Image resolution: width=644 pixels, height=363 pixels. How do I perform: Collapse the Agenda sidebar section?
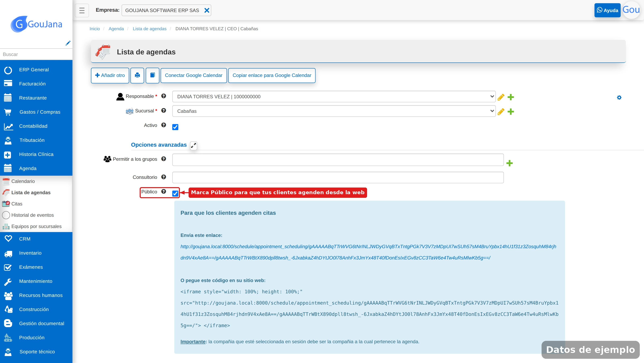point(36,168)
